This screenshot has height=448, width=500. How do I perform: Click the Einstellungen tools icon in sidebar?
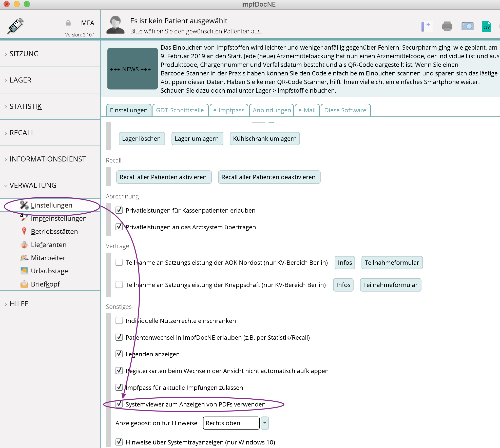pyautogui.click(x=24, y=205)
